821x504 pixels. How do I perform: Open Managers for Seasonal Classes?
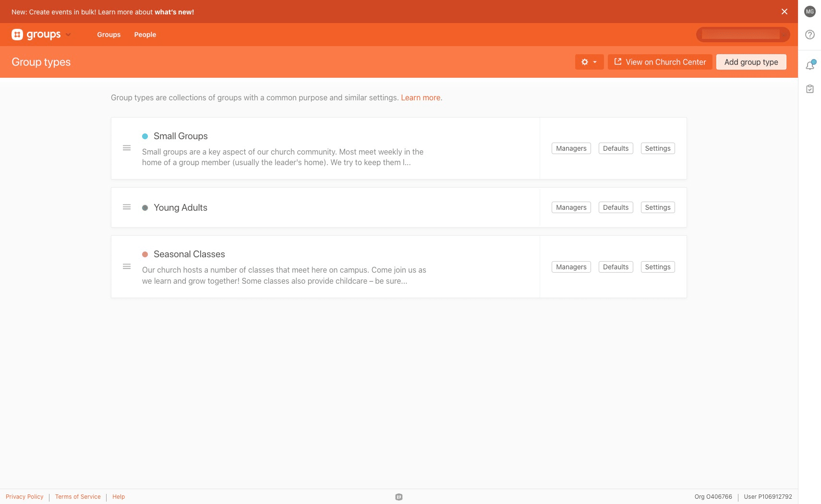click(571, 267)
